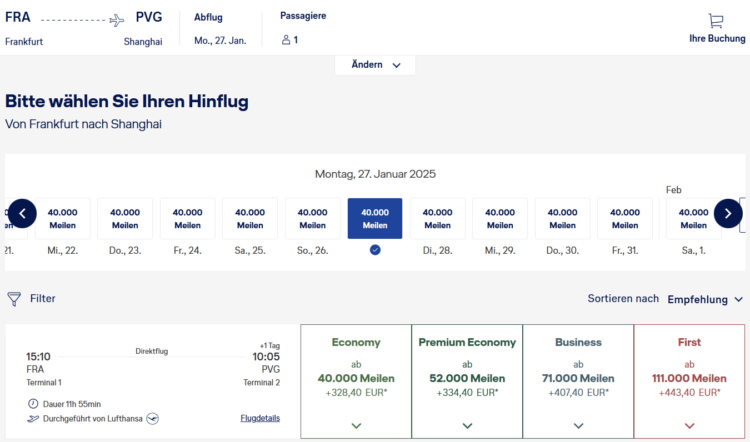Click the Feb month label
Image resolution: width=750 pixels, height=442 pixels.
pyautogui.click(x=673, y=190)
